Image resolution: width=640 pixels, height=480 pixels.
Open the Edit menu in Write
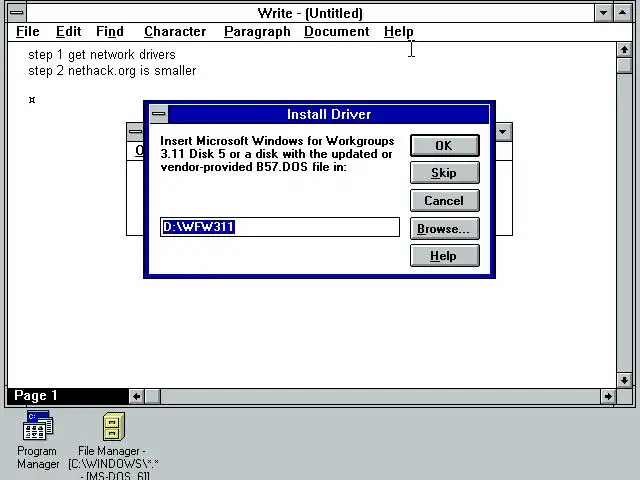click(69, 31)
